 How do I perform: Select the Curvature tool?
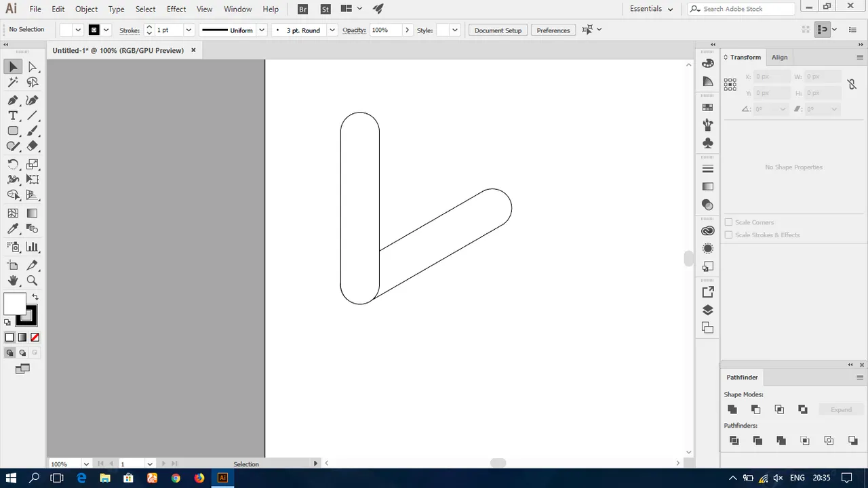pyautogui.click(x=33, y=100)
